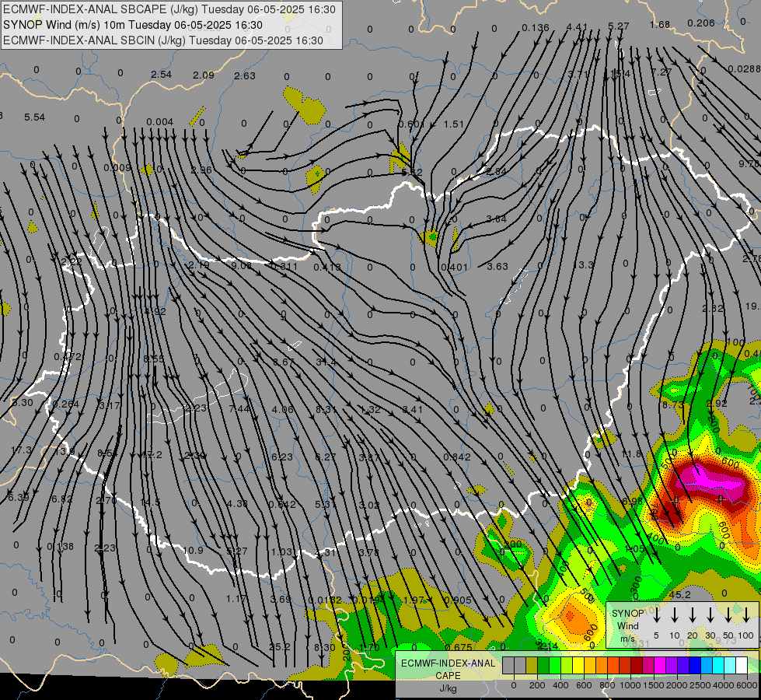Image resolution: width=761 pixels, height=700 pixels.
Task: Click the 6000 tick label on CAPE scale
Action: [747, 685]
